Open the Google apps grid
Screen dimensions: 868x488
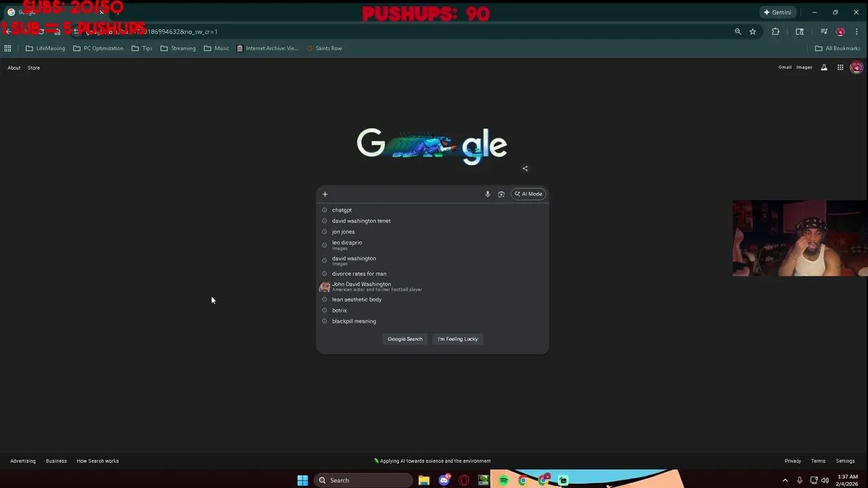pos(840,67)
